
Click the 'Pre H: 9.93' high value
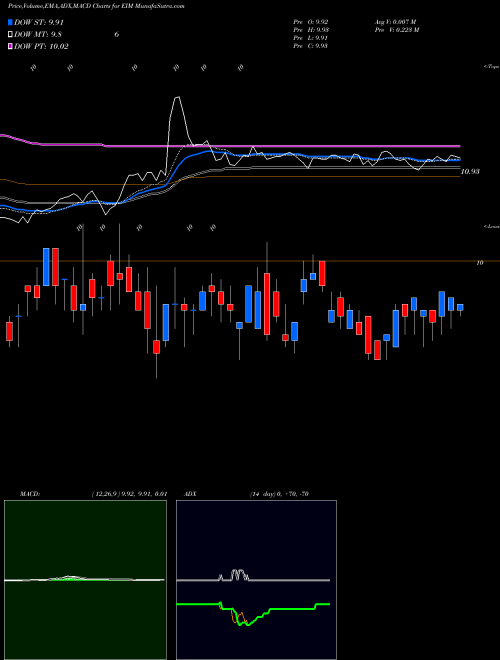click(x=311, y=29)
